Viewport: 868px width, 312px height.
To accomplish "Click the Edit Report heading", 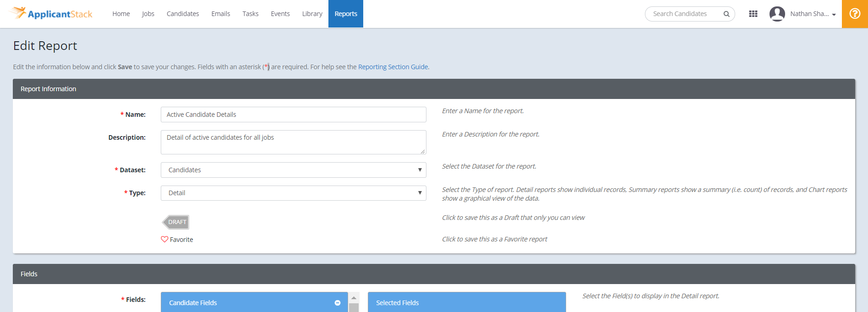I will pyautogui.click(x=45, y=46).
